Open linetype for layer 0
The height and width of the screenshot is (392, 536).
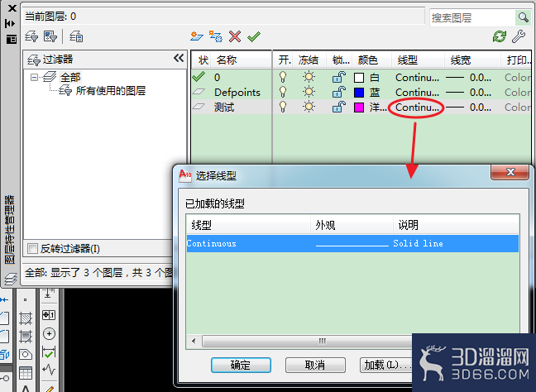point(417,78)
